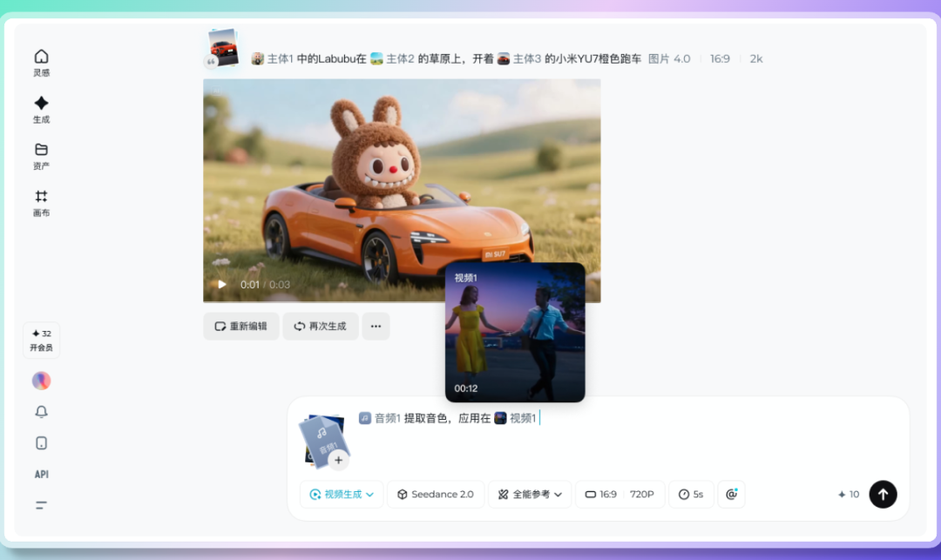The image size is (941, 560).
Task: Select the 视频1 video thumbnail
Action: point(514,332)
